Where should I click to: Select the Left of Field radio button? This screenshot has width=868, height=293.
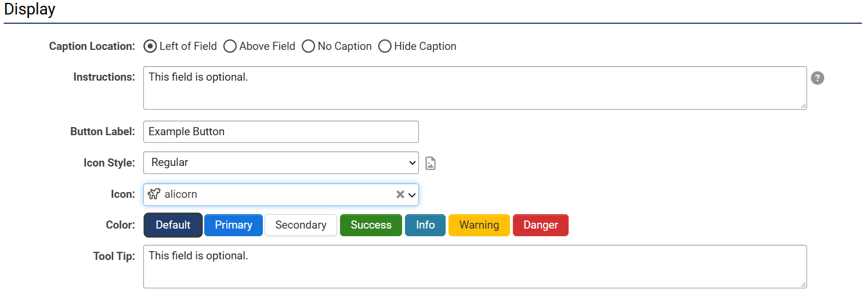point(150,46)
